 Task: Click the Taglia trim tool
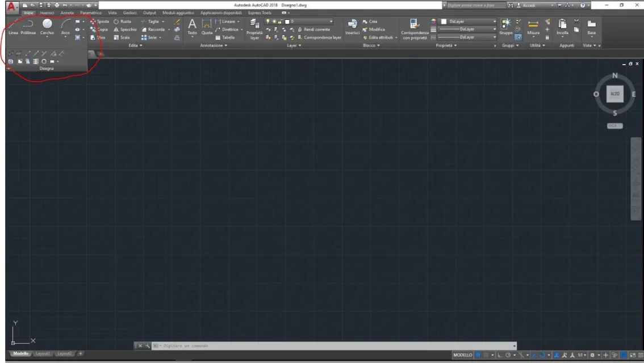tap(150, 22)
